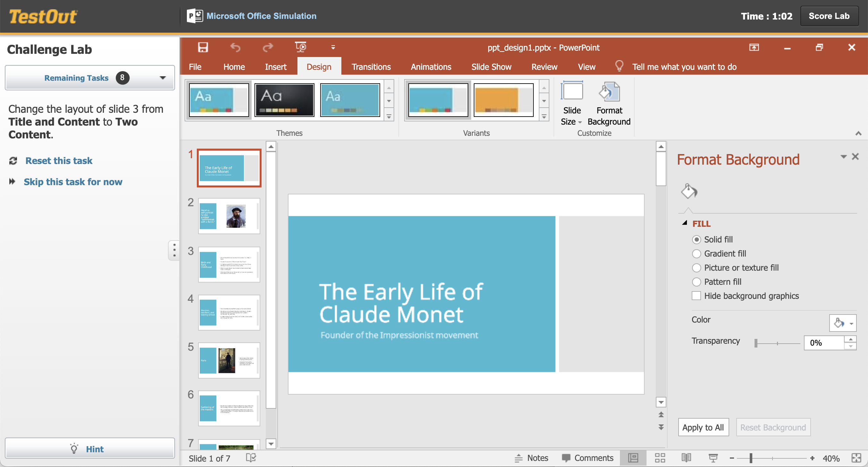Collapse the FILL section
The height and width of the screenshot is (467, 868).
[x=685, y=223]
